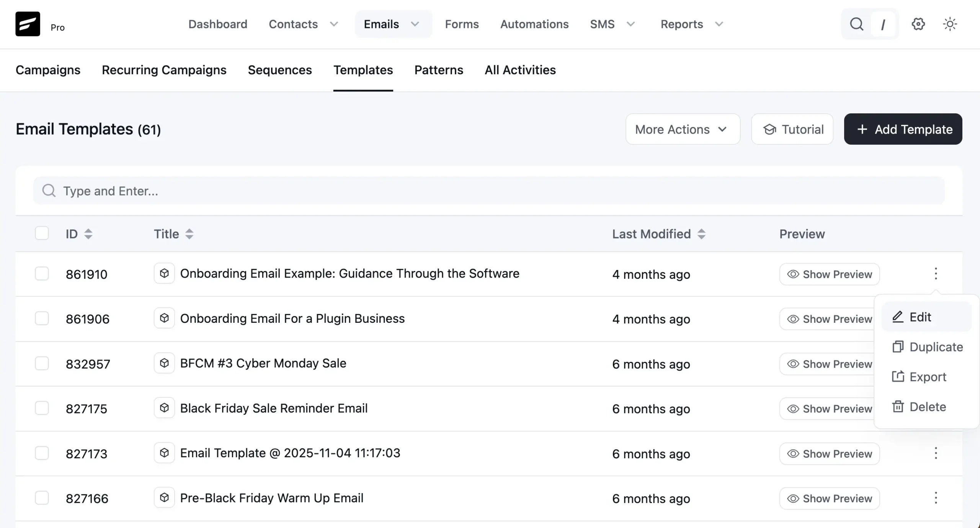
Task: Click the Add Template button
Action: [x=903, y=129]
